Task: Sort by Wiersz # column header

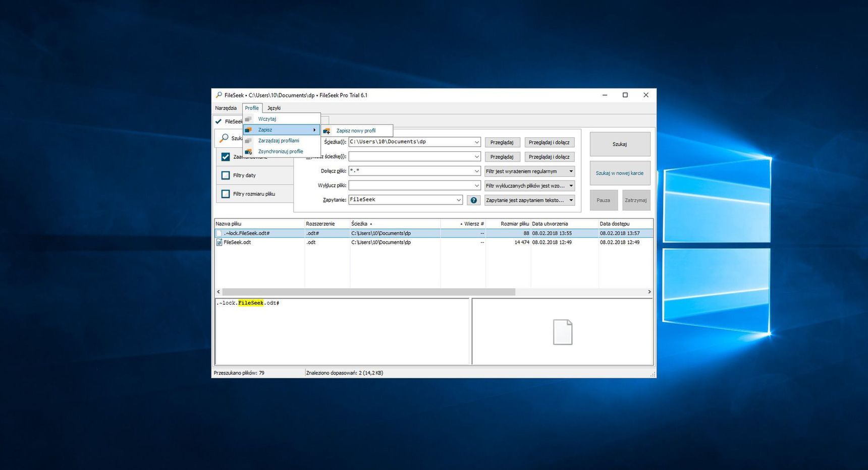Action: pos(463,223)
